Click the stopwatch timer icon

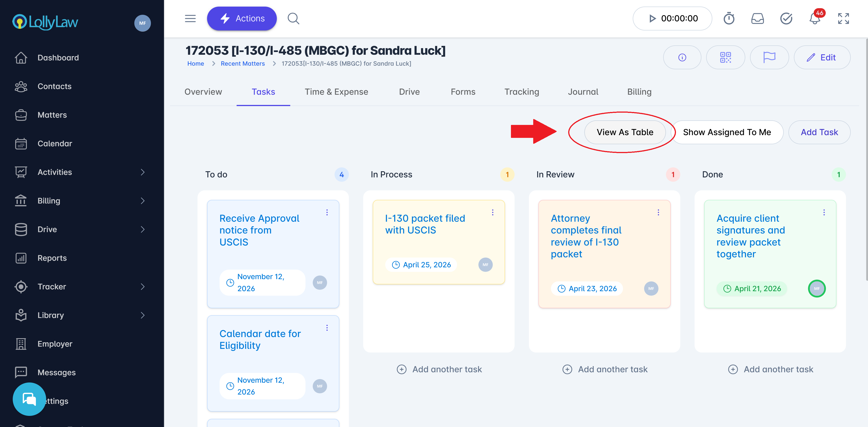729,19
